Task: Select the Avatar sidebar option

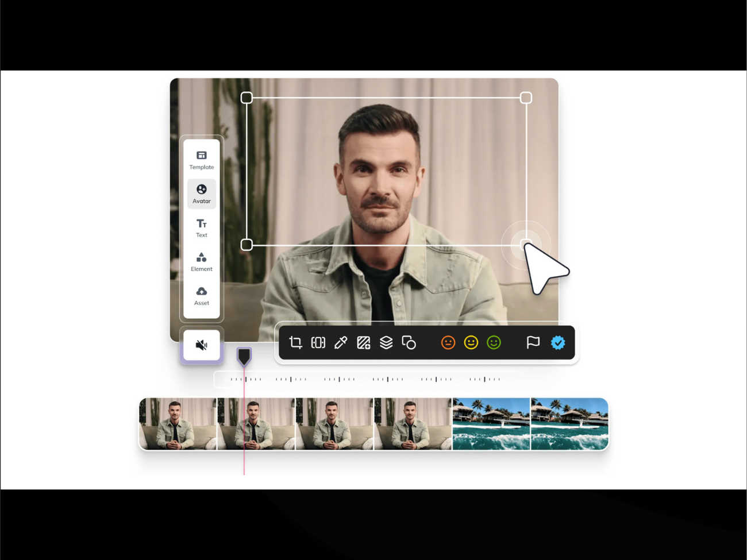Action: [201, 194]
